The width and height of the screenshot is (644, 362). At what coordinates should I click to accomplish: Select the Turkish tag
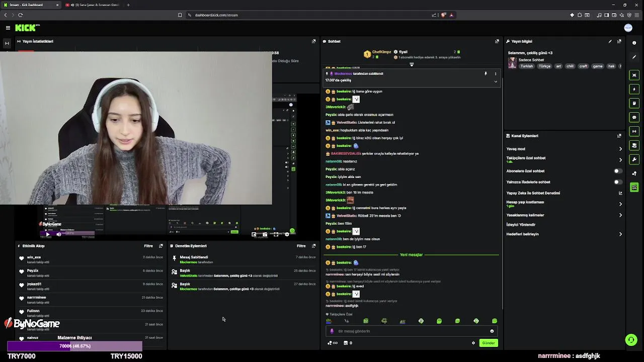click(x=526, y=66)
